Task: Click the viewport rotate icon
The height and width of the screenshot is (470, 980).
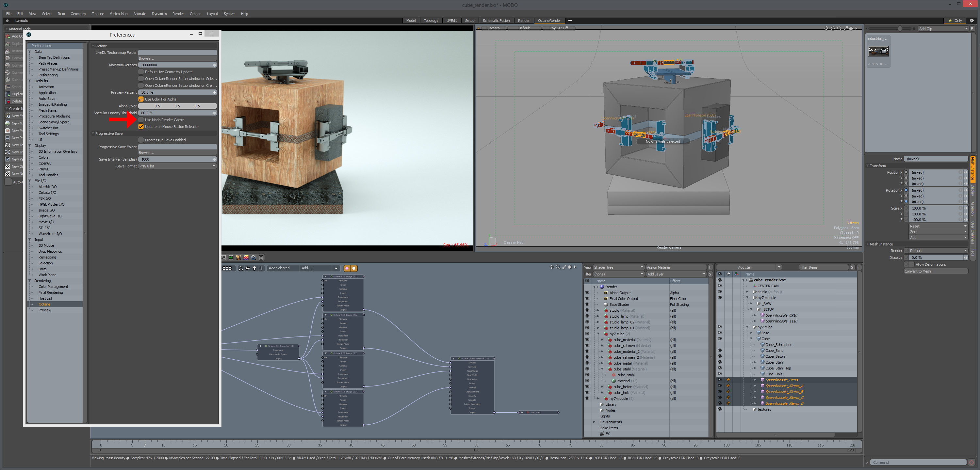Action: tap(833, 28)
